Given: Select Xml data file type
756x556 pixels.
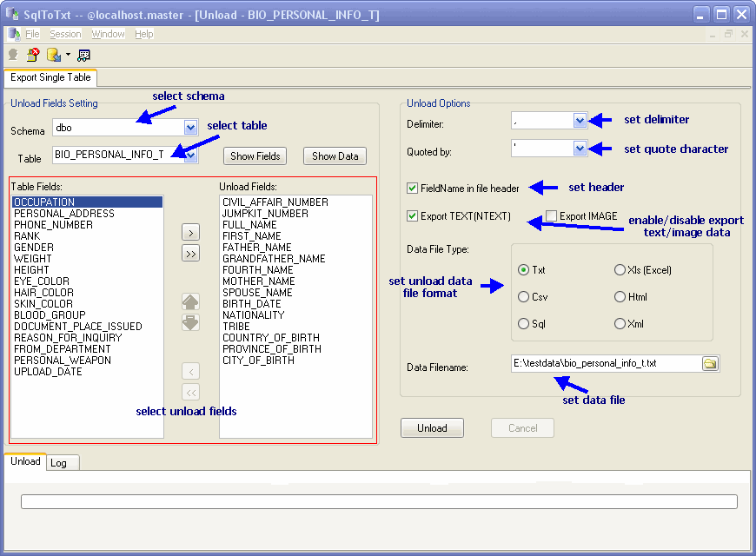Looking at the screenshot, I should click(620, 323).
